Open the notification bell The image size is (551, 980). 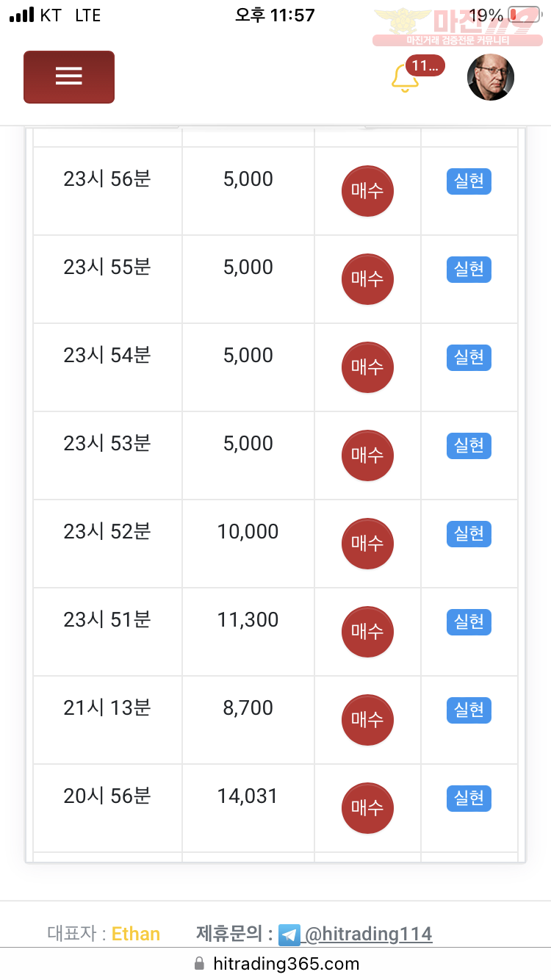click(x=404, y=78)
